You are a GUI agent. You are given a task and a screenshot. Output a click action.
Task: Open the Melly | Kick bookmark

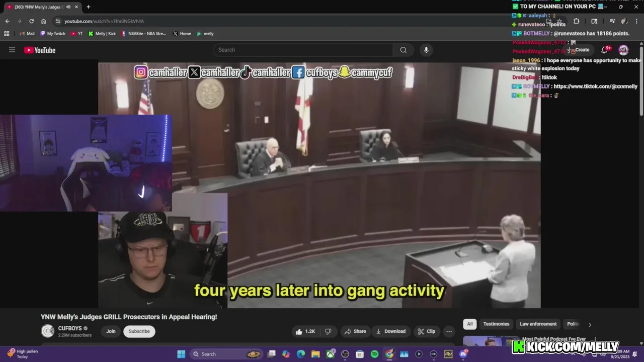(102, 34)
